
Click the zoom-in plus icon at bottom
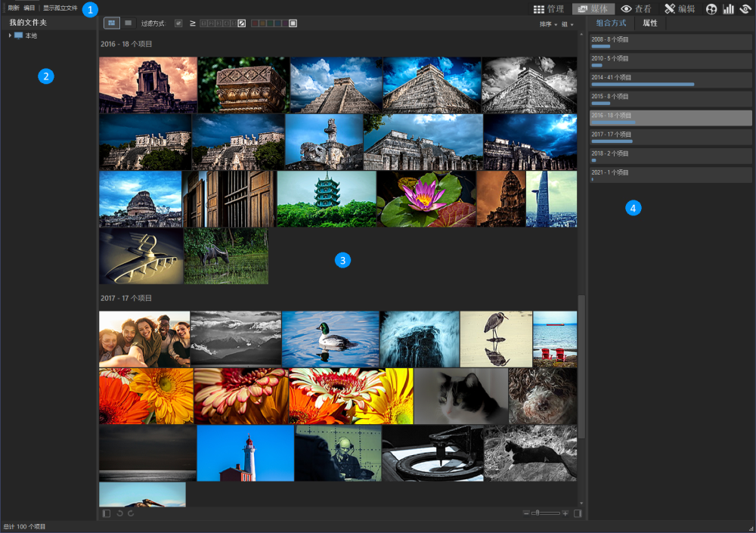pyautogui.click(x=565, y=513)
